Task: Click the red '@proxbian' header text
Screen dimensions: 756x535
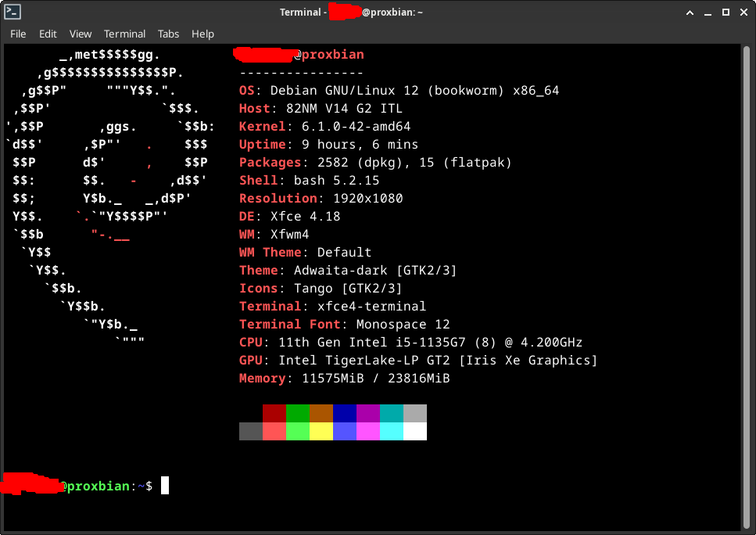Action: (329, 55)
